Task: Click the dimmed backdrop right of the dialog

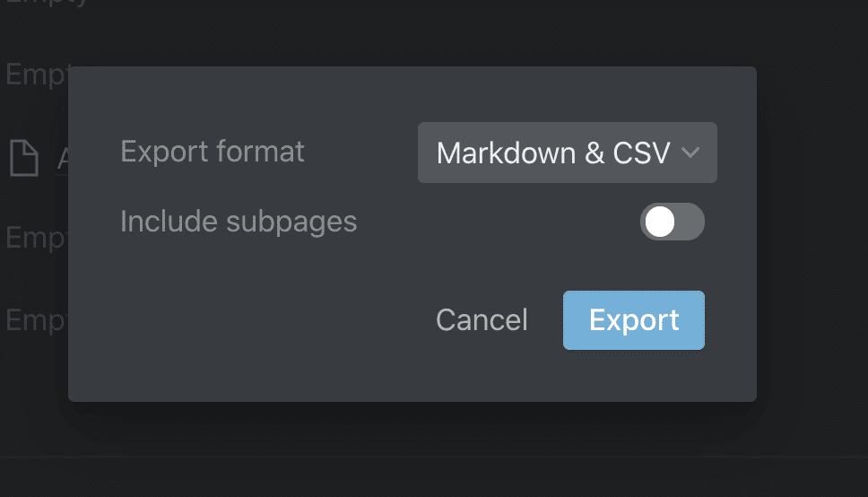Action: (x=812, y=232)
